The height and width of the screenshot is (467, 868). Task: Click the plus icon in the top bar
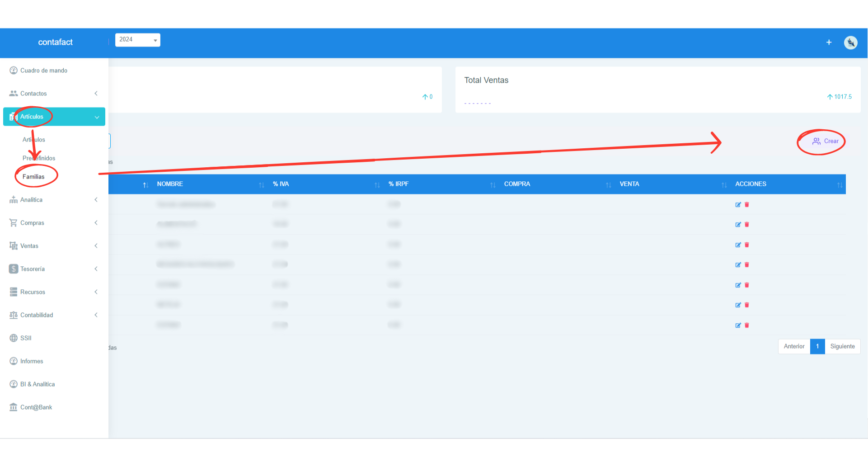point(829,42)
